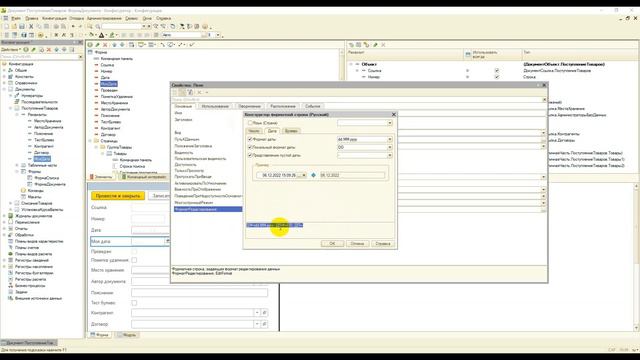Click the open icon beside Контрагент field
The width and height of the screenshot is (640, 360).
[264, 313]
